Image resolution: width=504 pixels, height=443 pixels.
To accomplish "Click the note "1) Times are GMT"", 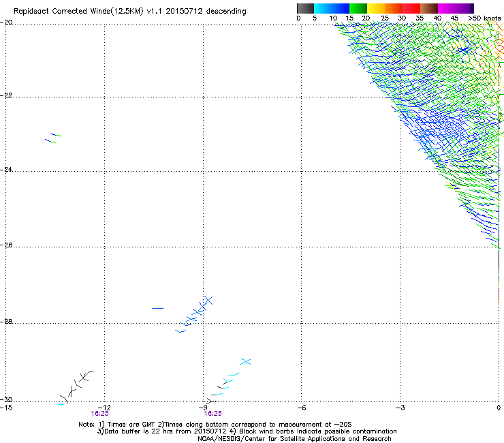I will coord(127,425).
